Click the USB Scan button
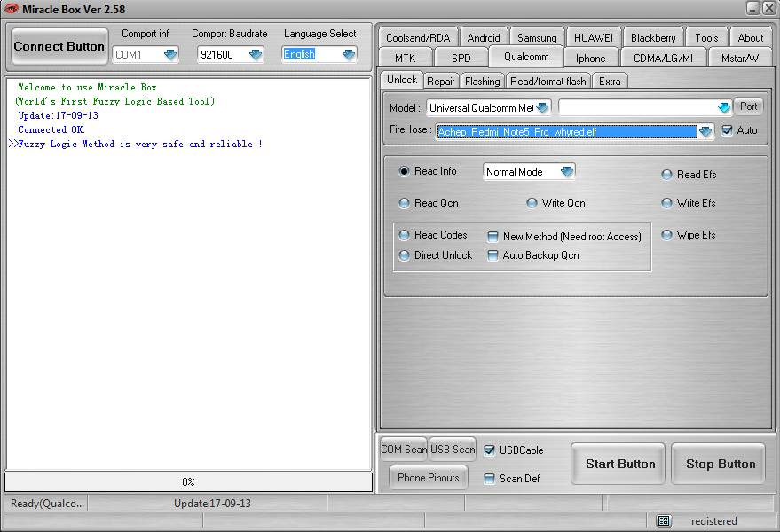Viewport: 780px width, 532px height. coord(453,450)
